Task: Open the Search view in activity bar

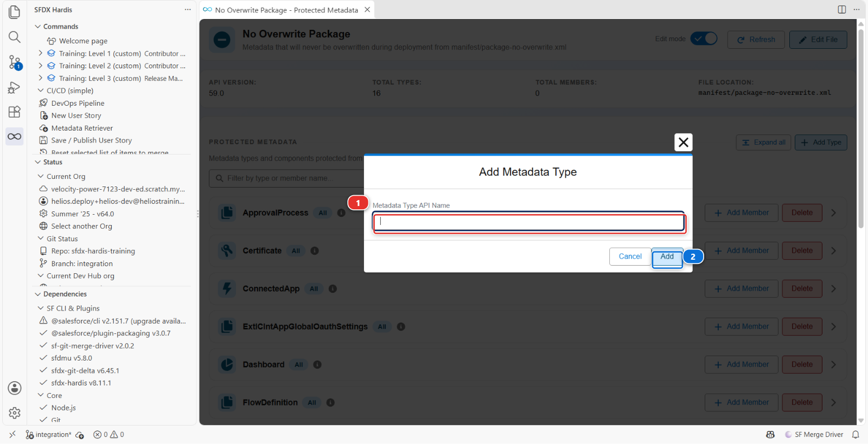Action: pos(15,37)
